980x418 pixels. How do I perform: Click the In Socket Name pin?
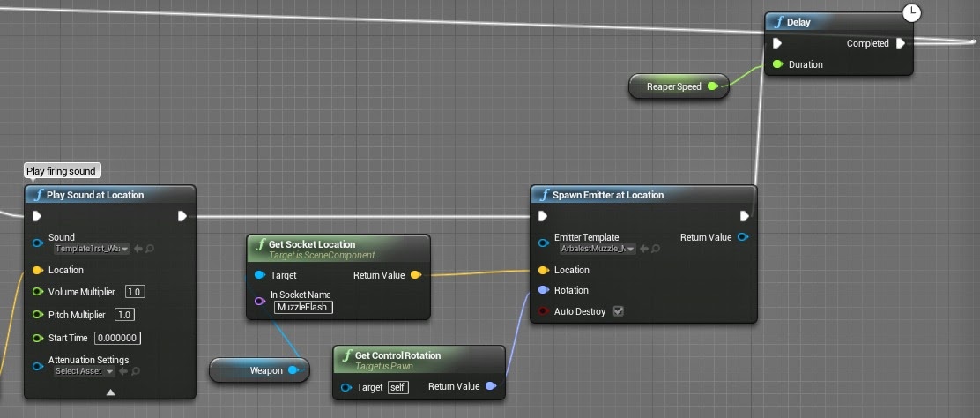click(259, 301)
